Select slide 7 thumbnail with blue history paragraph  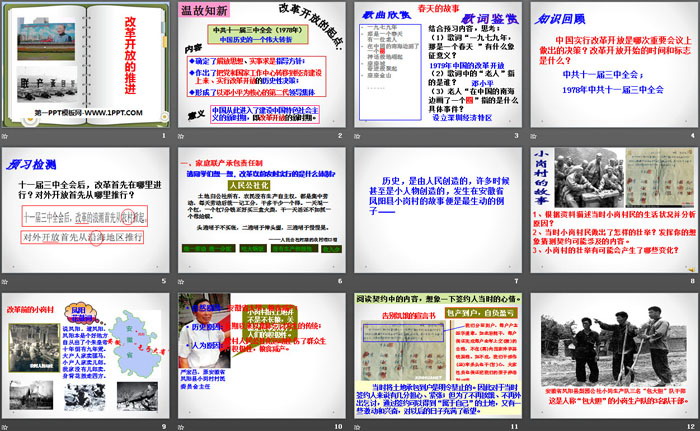[438, 210]
